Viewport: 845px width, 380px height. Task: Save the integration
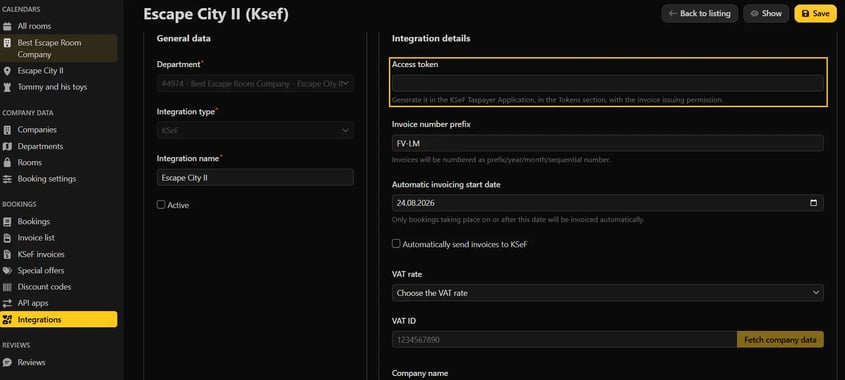pos(815,13)
